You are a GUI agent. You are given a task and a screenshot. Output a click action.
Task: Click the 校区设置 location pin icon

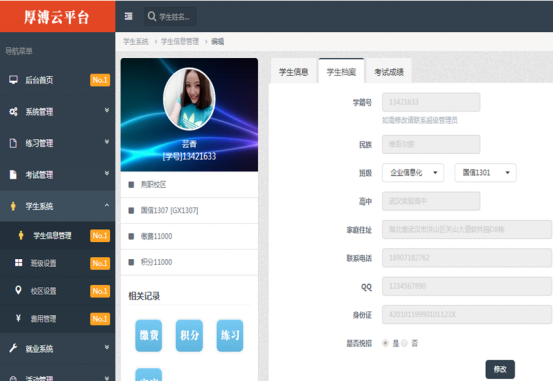[18, 291]
